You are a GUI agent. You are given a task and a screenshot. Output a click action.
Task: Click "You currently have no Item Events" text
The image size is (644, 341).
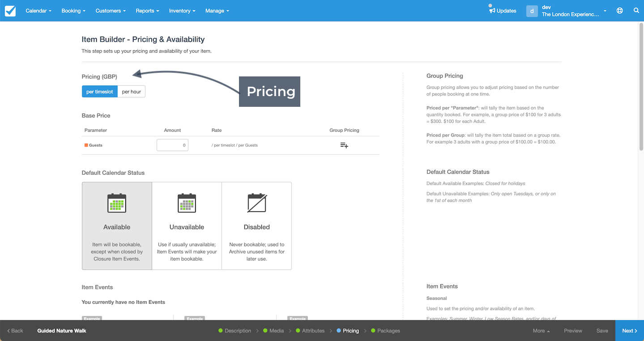click(x=124, y=302)
